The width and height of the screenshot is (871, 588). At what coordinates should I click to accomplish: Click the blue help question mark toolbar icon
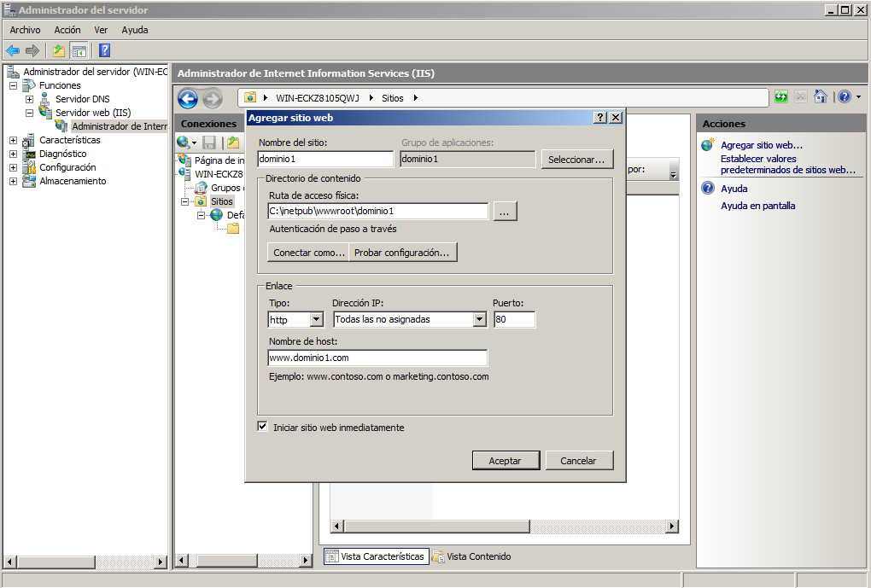point(104,50)
